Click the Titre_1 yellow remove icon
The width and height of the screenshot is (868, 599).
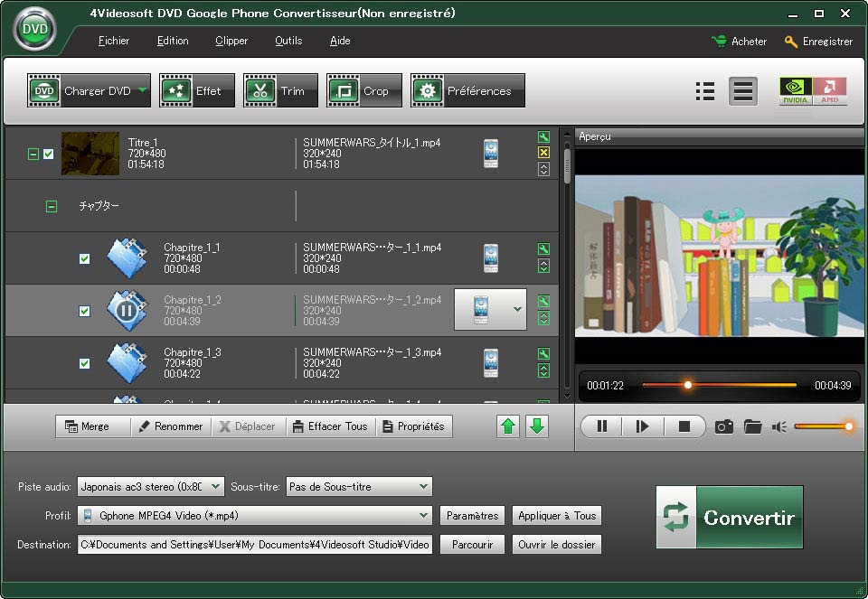click(543, 153)
